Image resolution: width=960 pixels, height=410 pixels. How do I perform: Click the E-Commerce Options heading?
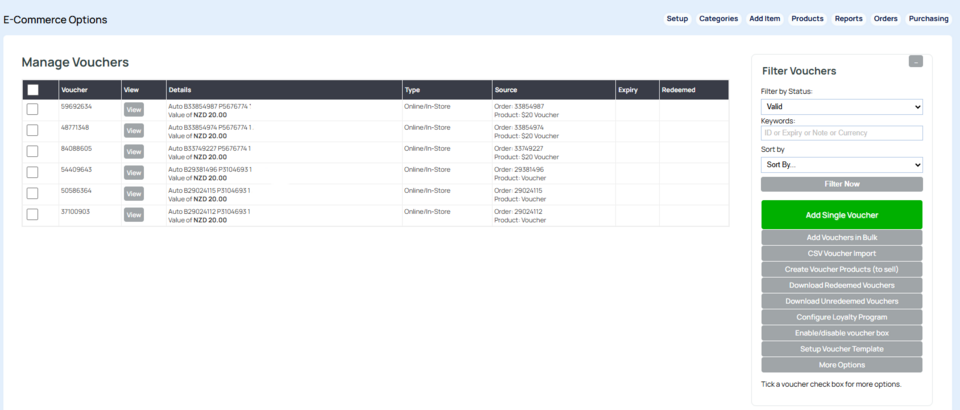55,20
